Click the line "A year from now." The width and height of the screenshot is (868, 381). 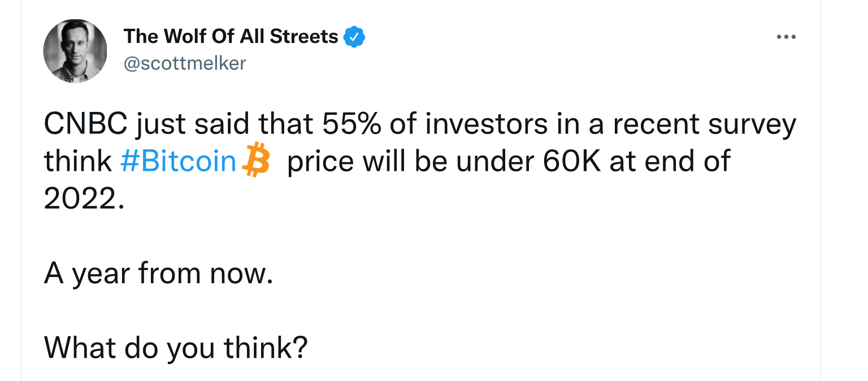159,274
